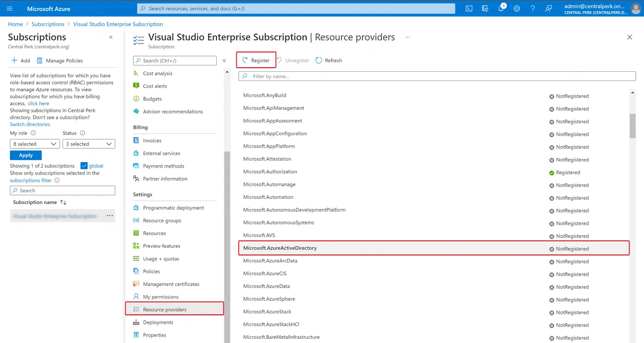Open the My role '8 selected' dropdown
The width and height of the screenshot is (644, 343).
pos(35,144)
